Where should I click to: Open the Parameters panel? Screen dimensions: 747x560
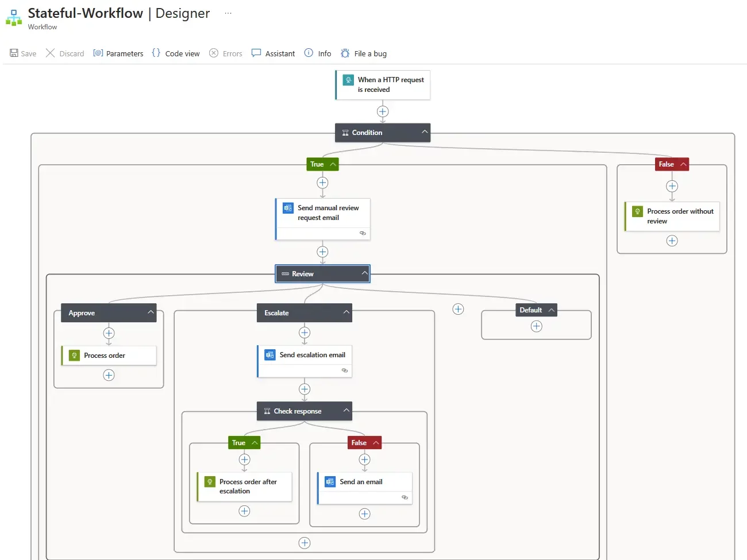pyautogui.click(x=118, y=53)
